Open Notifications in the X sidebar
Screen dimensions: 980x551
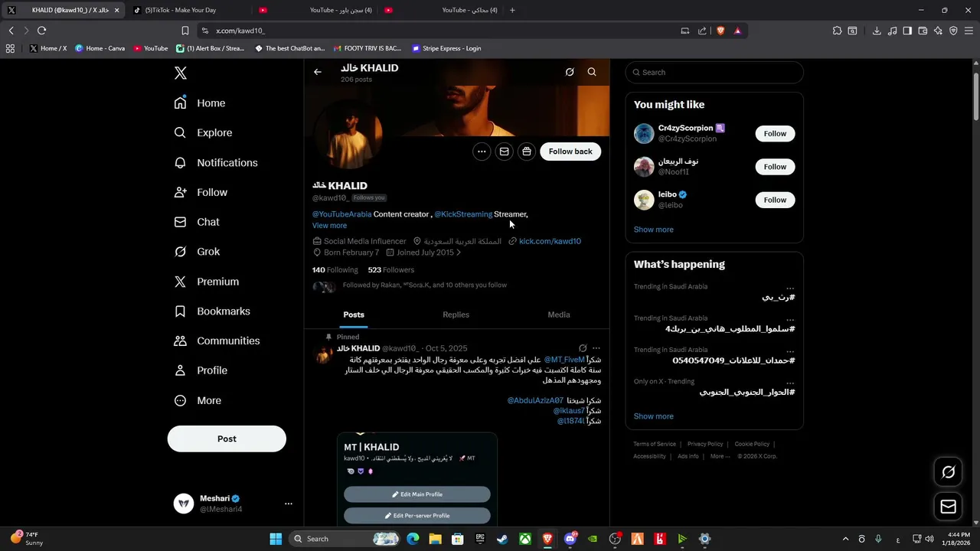(216, 162)
